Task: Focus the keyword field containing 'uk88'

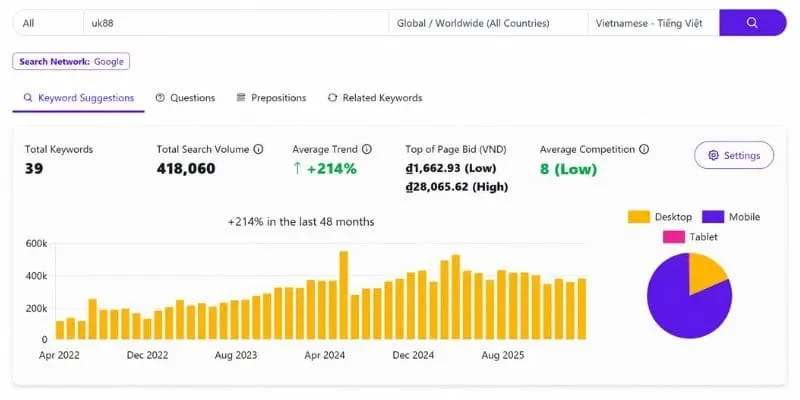Action: click(236, 23)
